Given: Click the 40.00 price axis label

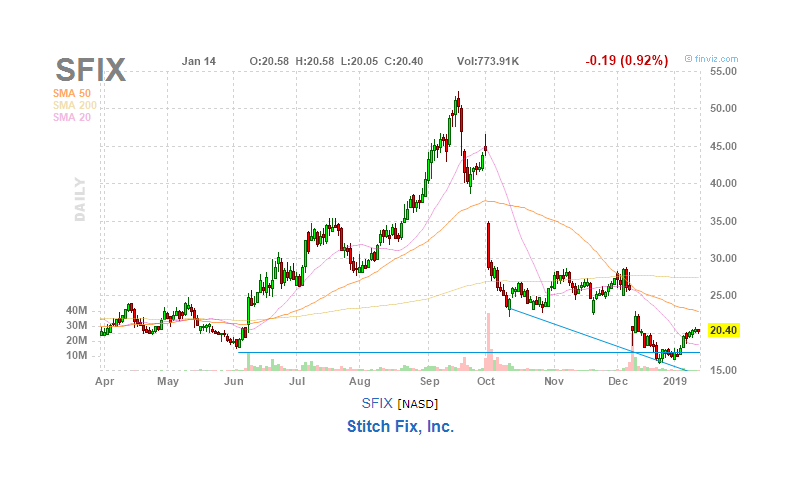Looking at the screenshot, I should 723,183.
